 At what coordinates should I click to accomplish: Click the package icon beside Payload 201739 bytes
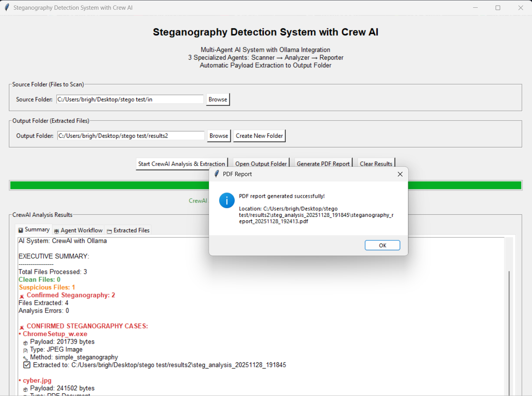click(x=26, y=342)
